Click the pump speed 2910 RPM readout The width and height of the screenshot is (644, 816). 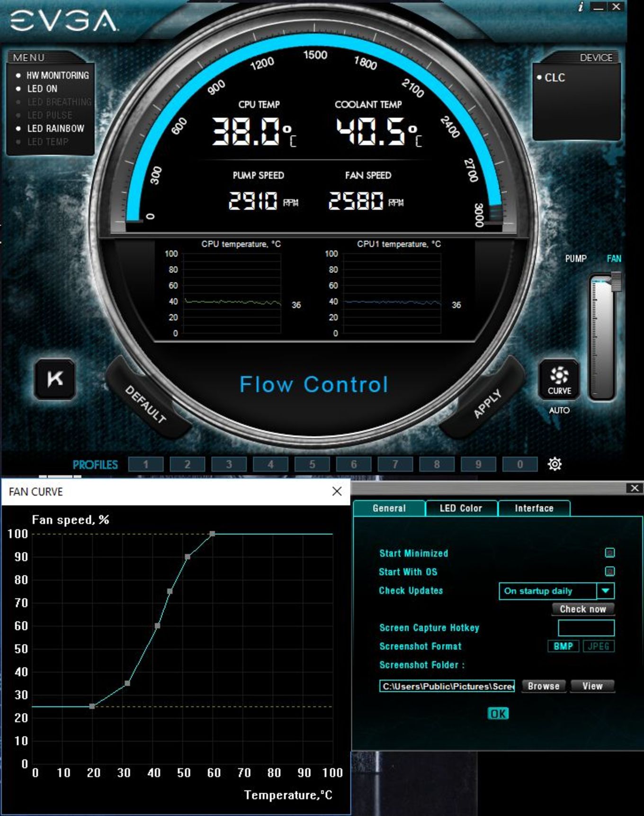coord(263,201)
